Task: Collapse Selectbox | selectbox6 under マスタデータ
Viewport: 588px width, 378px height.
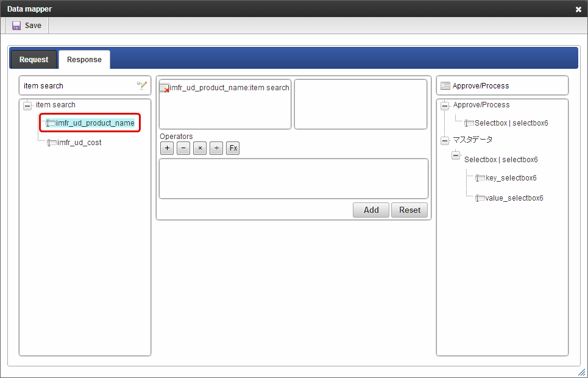Action: [x=456, y=155]
